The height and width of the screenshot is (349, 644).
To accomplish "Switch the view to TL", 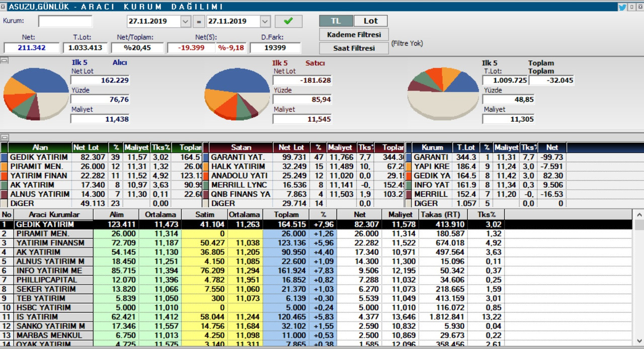I will (x=335, y=21).
